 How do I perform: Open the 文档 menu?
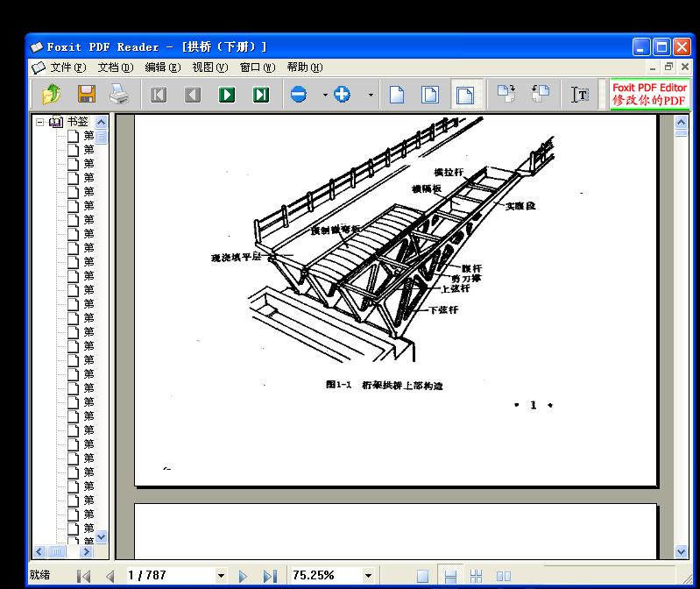pyautogui.click(x=116, y=67)
